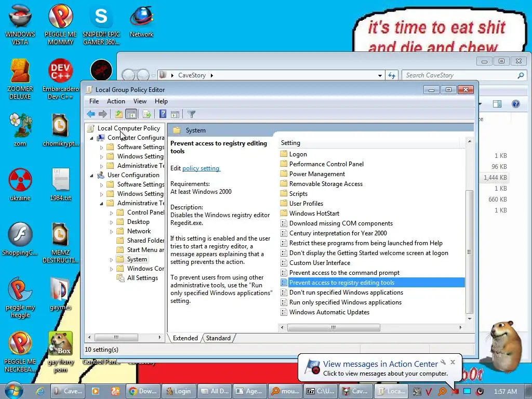Open the Action menu
The height and width of the screenshot is (399, 532).
click(116, 101)
